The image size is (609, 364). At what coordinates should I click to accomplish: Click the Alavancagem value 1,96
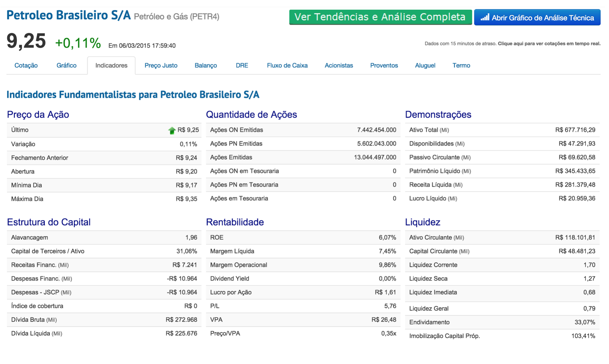191,238
